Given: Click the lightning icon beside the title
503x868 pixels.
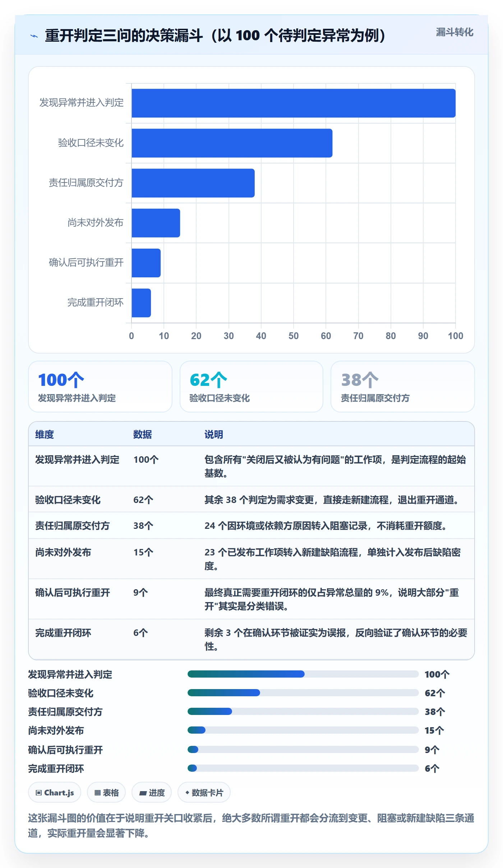Looking at the screenshot, I should [x=34, y=36].
